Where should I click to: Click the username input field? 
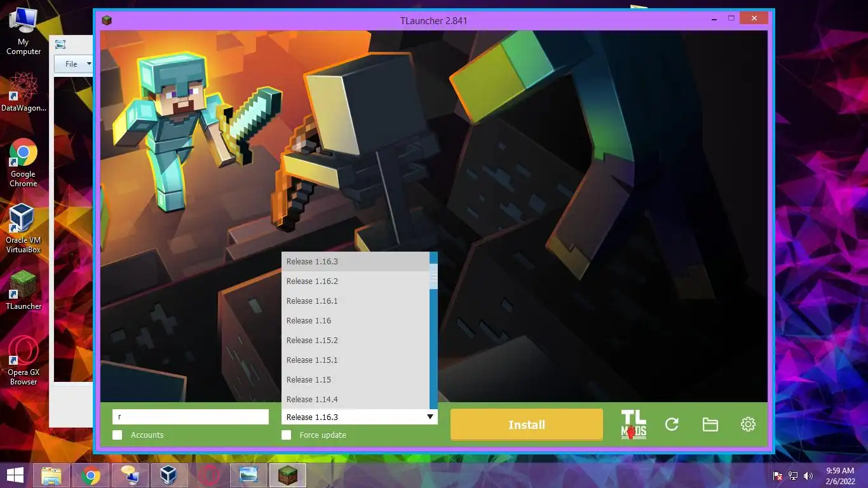(191, 417)
